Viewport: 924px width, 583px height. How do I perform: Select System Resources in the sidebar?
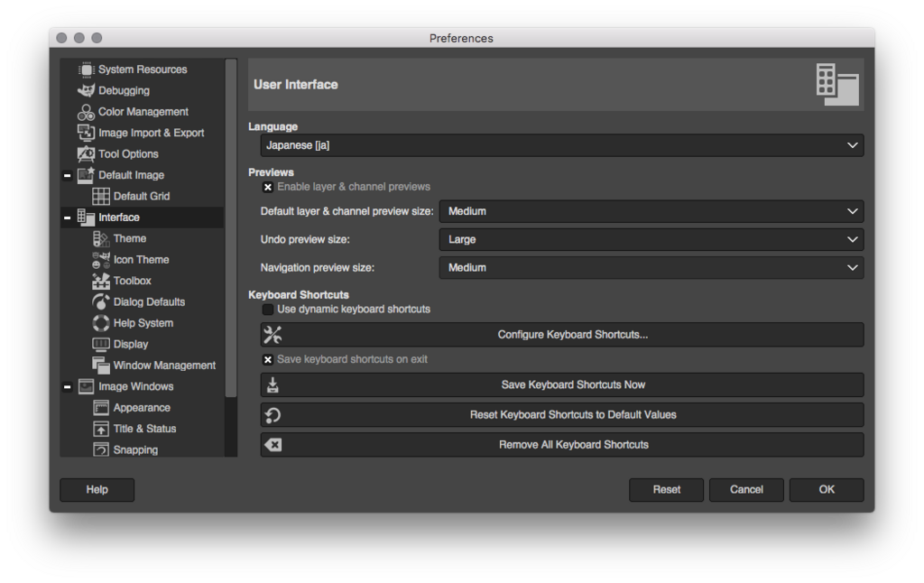143,69
